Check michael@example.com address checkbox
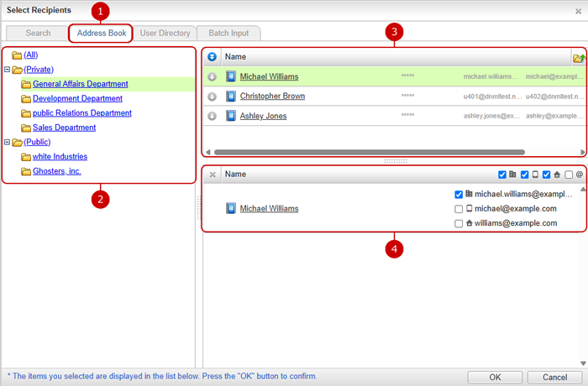 click(459, 209)
